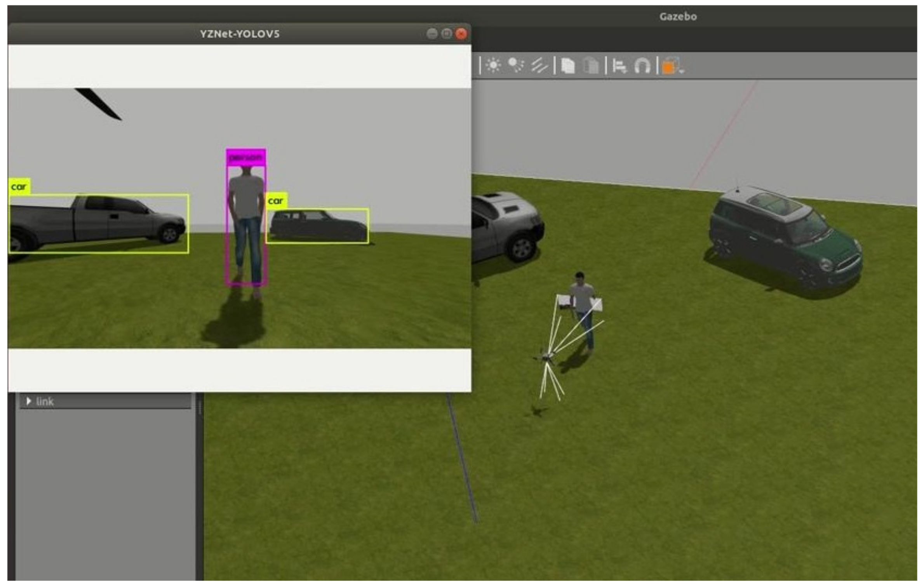
Task: Insert a directional light
Action: click(x=539, y=66)
